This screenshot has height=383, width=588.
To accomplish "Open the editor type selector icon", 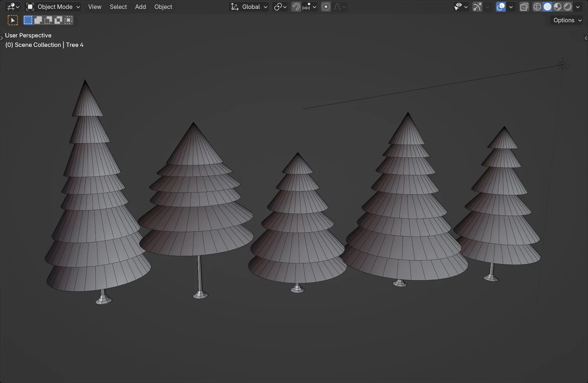I will [x=11, y=7].
